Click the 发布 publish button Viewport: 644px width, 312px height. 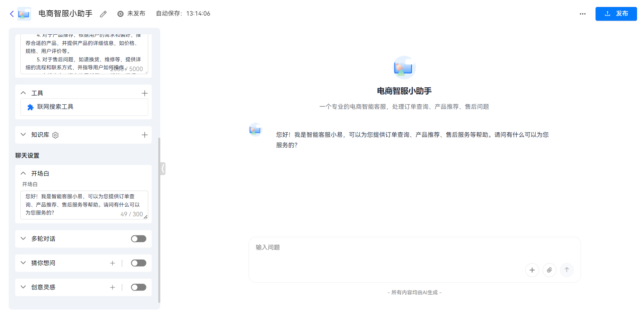(x=616, y=14)
